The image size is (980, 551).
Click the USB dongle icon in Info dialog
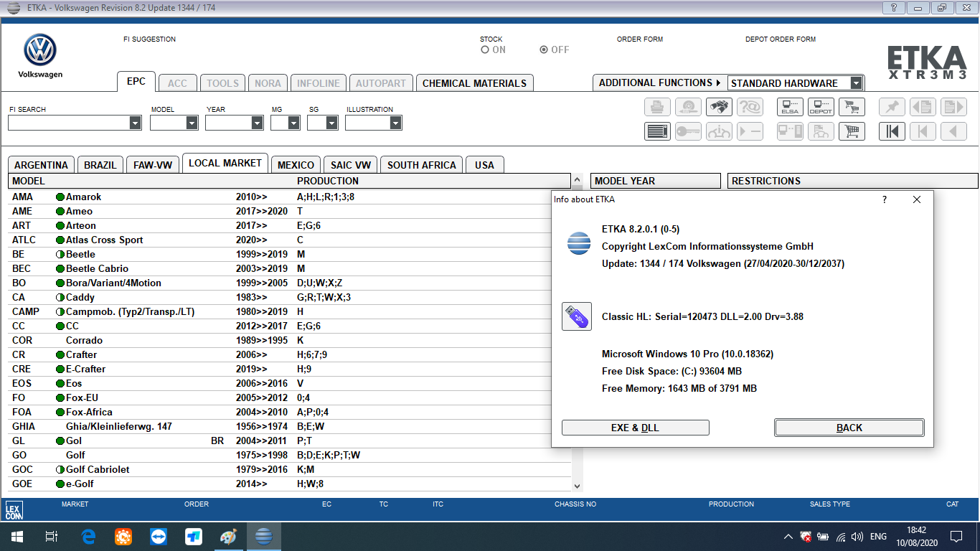(x=577, y=316)
